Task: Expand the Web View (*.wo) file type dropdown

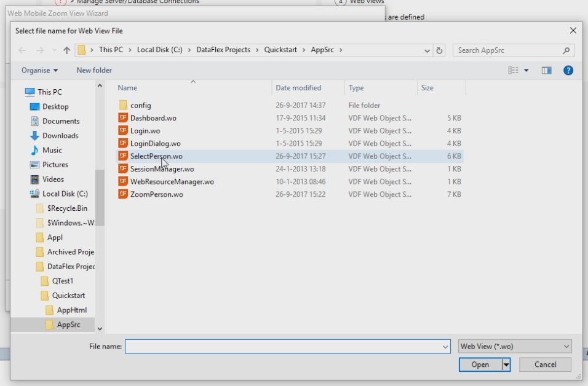Action: tap(565, 347)
